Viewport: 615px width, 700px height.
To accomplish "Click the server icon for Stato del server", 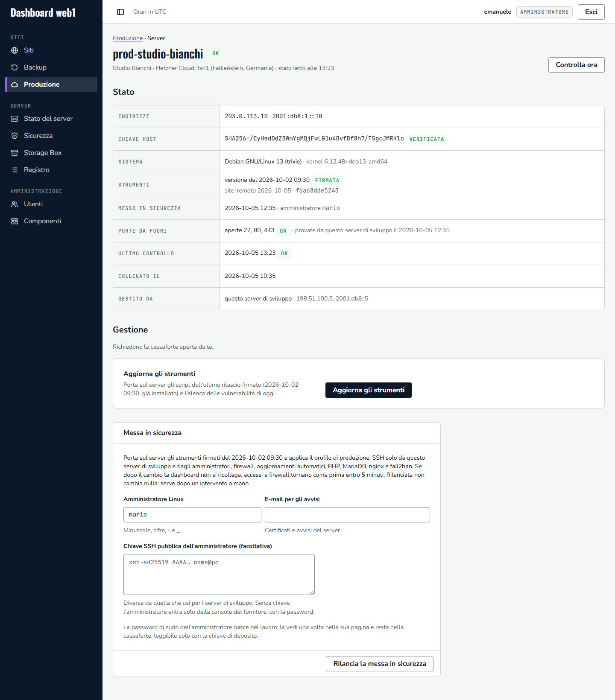I will (x=15, y=119).
